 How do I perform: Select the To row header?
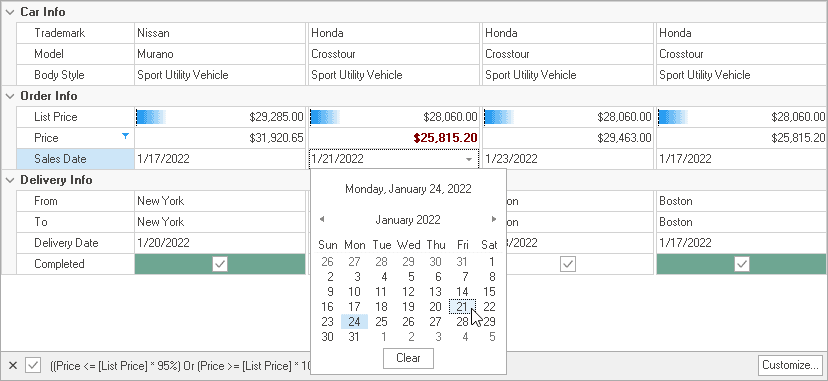(76, 222)
